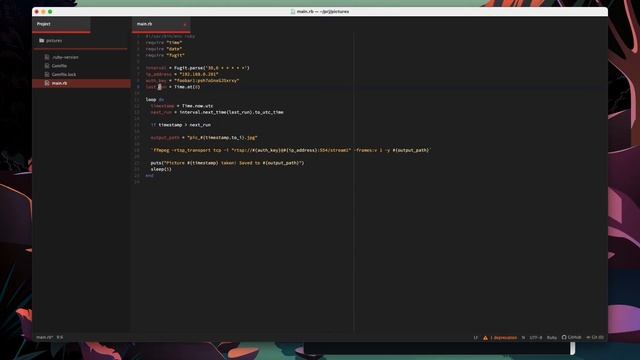
Task: Change the UTF-8 file encoding
Action: pyautogui.click(x=536, y=338)
